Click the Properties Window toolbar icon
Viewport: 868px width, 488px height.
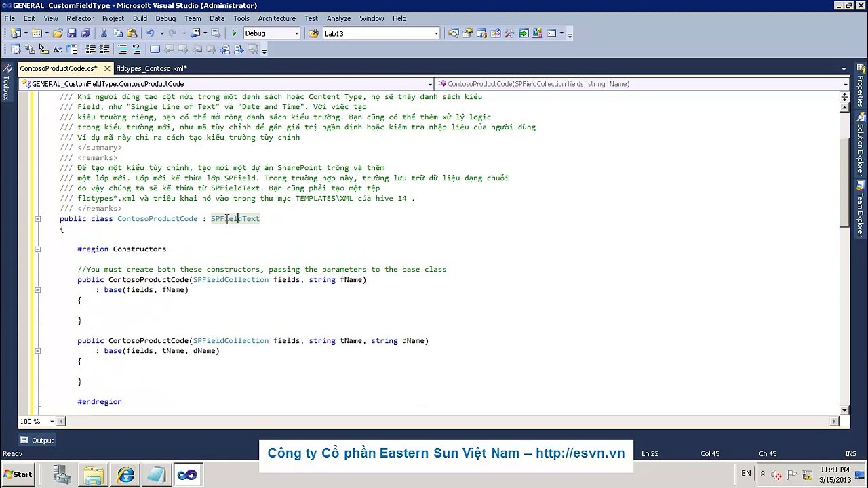(467, 33)
